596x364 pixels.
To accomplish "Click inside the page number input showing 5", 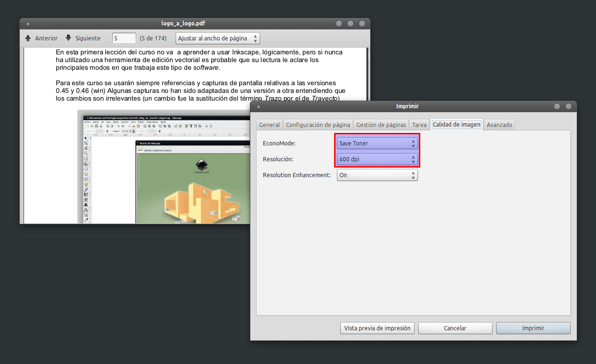I will click(124, 38).
